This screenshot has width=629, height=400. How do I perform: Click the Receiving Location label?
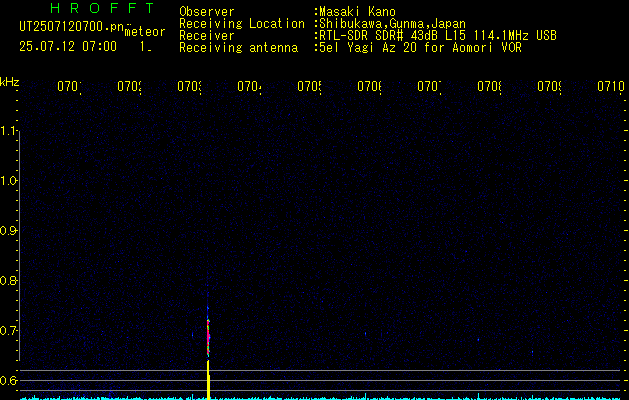point(242,24)
